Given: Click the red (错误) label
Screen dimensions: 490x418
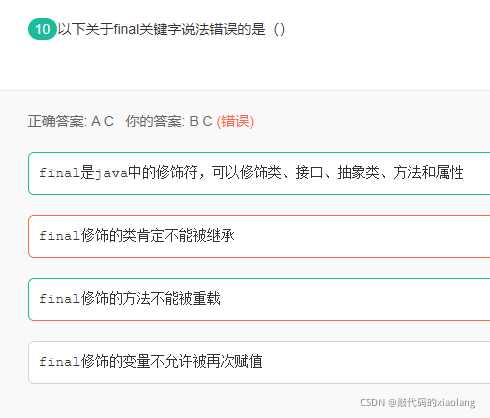Looking at the screenshot, I should (x=235, y=121).
